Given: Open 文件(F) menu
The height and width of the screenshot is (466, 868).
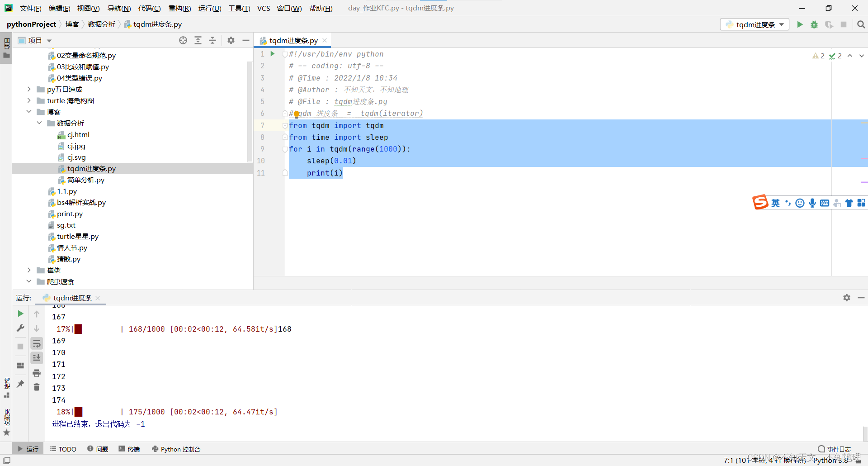Looking at the screenshot, I should [x=30, y=8].
